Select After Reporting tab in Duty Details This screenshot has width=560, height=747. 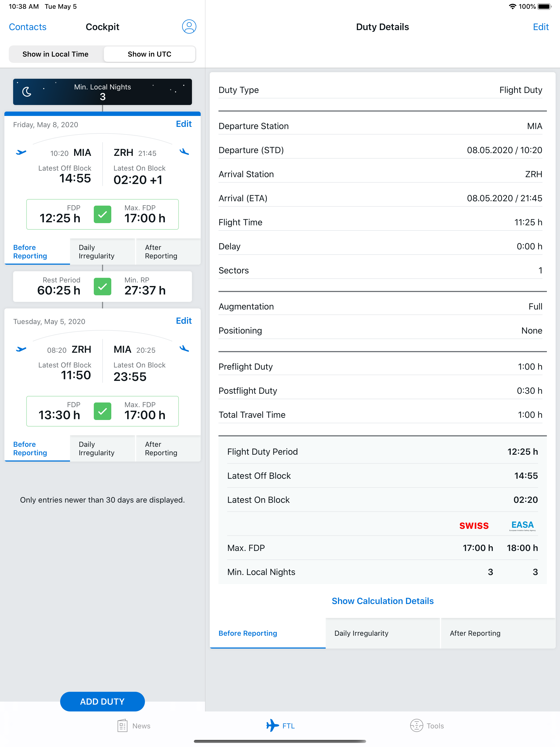click(x=498, y=633)
